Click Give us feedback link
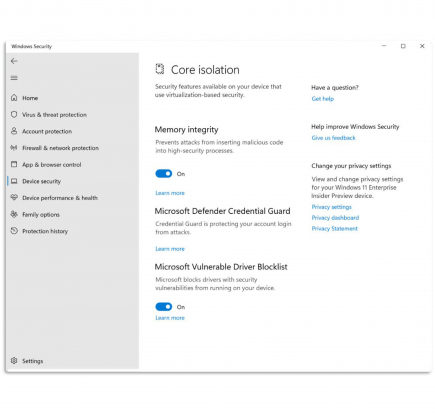Viewport: 435px width, 415px height. pos(333,138)
